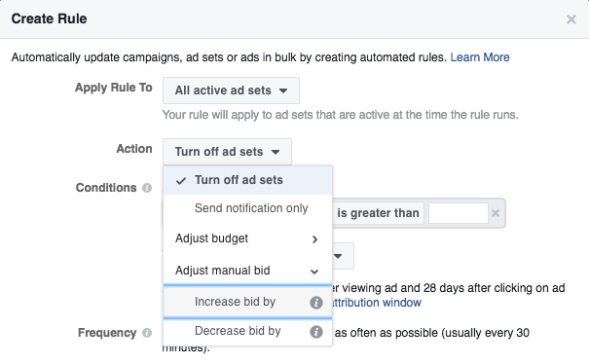Open the Frequency info tooltip icon

[147, 333]
